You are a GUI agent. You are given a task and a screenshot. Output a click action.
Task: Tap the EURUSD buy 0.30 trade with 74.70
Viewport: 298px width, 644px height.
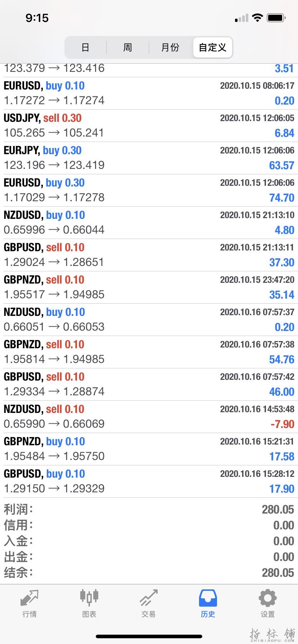click(149, 190)
